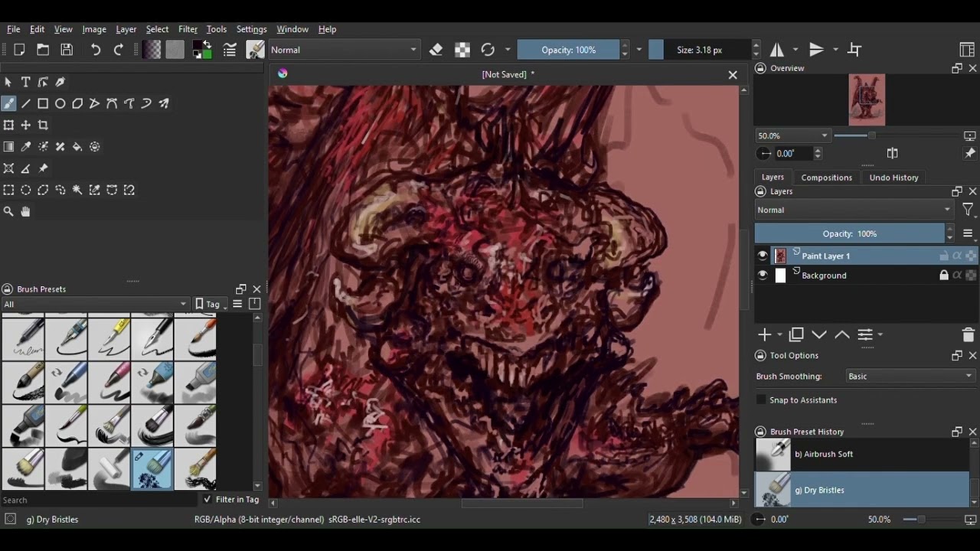Select the Elliptical Selection tool

tap(25, 190)
